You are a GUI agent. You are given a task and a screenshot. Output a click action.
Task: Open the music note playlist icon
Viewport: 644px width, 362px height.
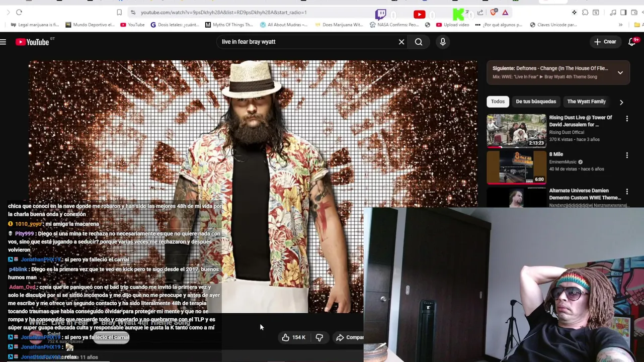(x=613, y=12)
